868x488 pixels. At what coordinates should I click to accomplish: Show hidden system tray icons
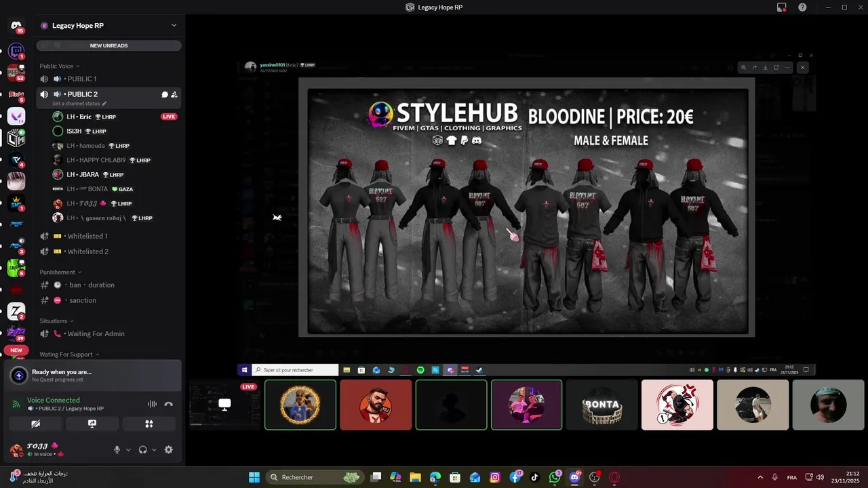point(759,477)
